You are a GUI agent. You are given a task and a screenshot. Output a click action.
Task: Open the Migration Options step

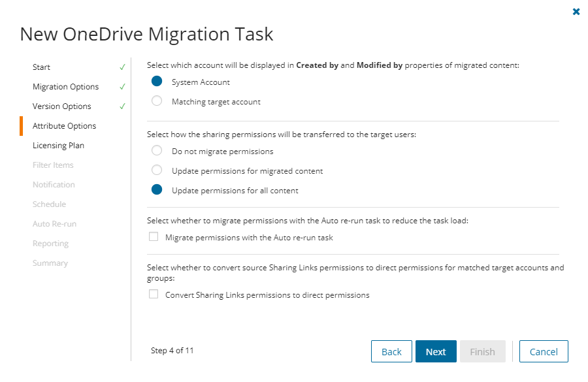(x=65, y=86)
